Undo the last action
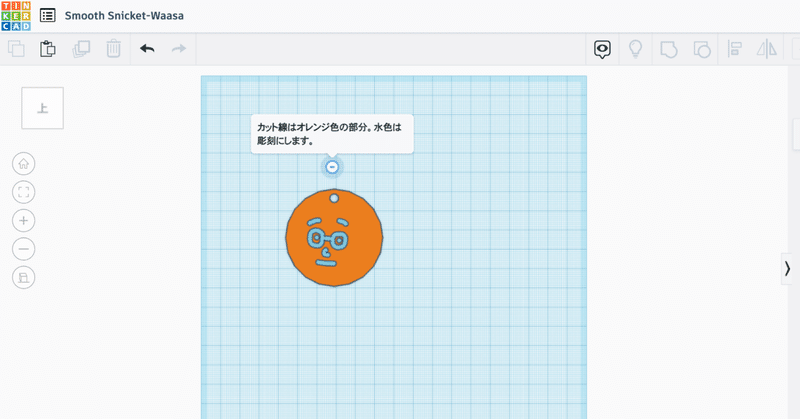The image size is (800, 419). [x=147, y=48]
